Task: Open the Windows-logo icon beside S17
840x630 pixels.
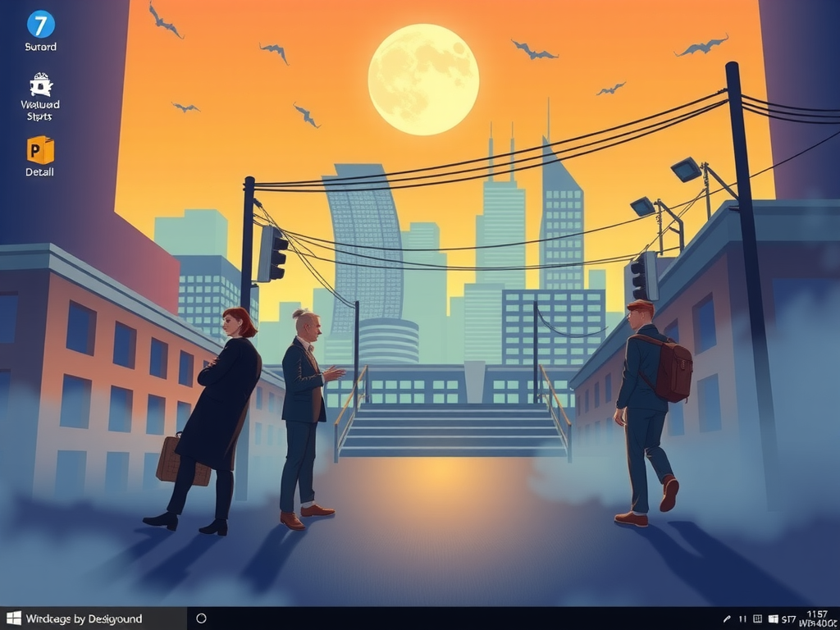Action: tap(774, 619)
